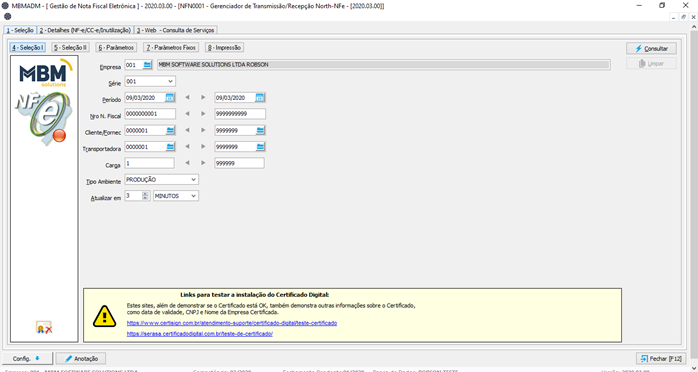The width and height of the screenshot is (698, 372).
Task: Select the 5 - Seleção II subtab
Action: pyautogui.click(x=70, y=48)
